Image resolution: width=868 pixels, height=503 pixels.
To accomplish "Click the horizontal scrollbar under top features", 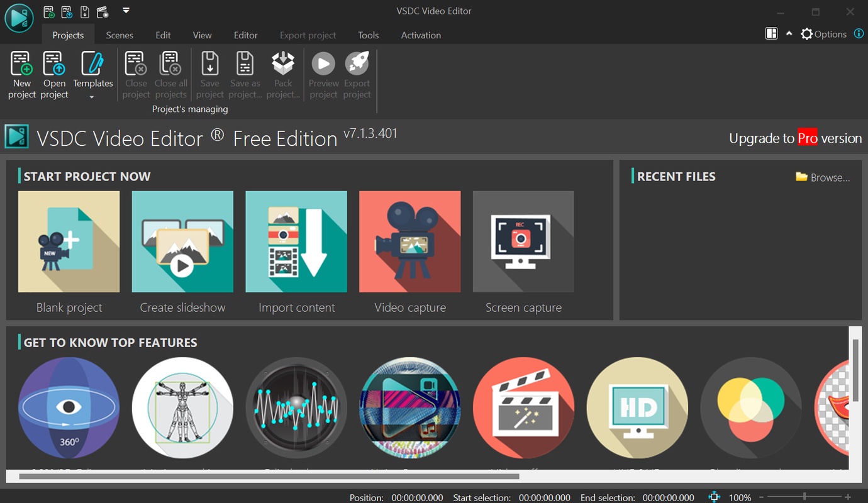I will coord(269,477).
